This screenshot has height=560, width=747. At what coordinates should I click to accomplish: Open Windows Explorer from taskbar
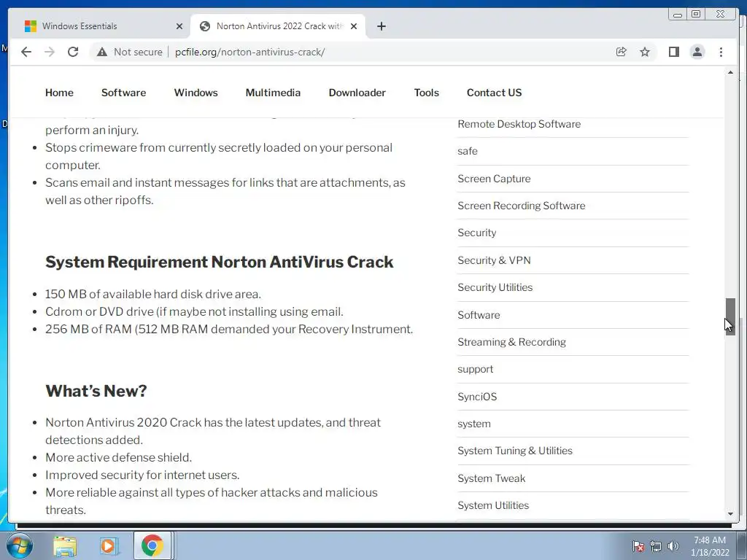coord(65,545)
